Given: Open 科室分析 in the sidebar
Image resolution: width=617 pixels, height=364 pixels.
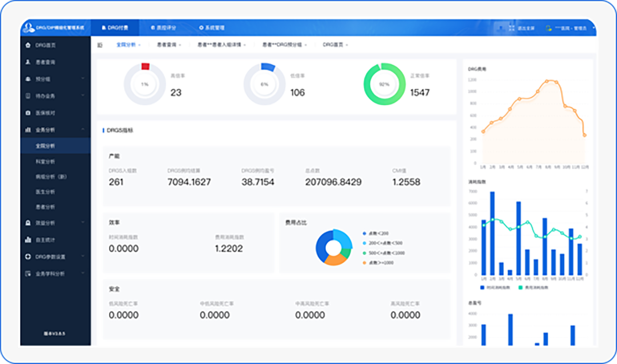Looking at the screenshot, I should 45,161.
